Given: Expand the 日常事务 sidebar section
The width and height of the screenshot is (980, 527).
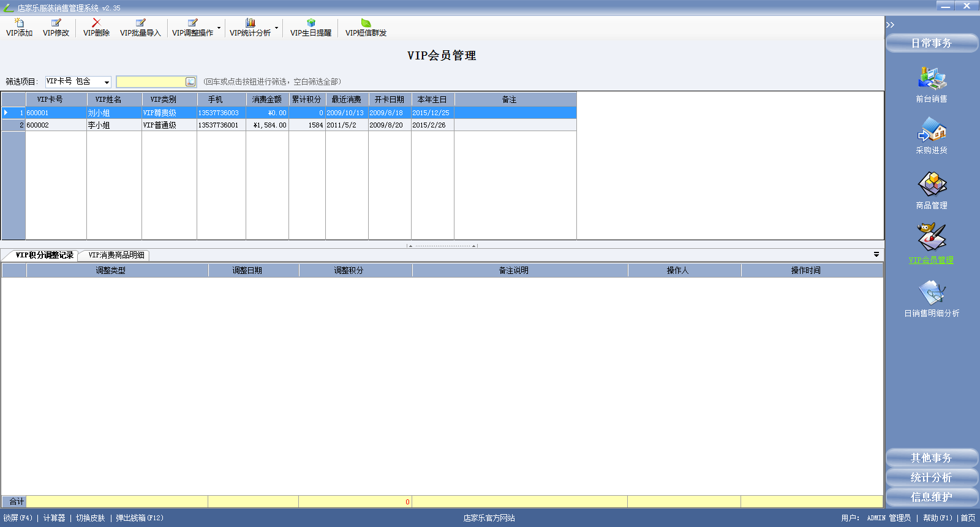Looking at the screenshot, I should (932, 43).
